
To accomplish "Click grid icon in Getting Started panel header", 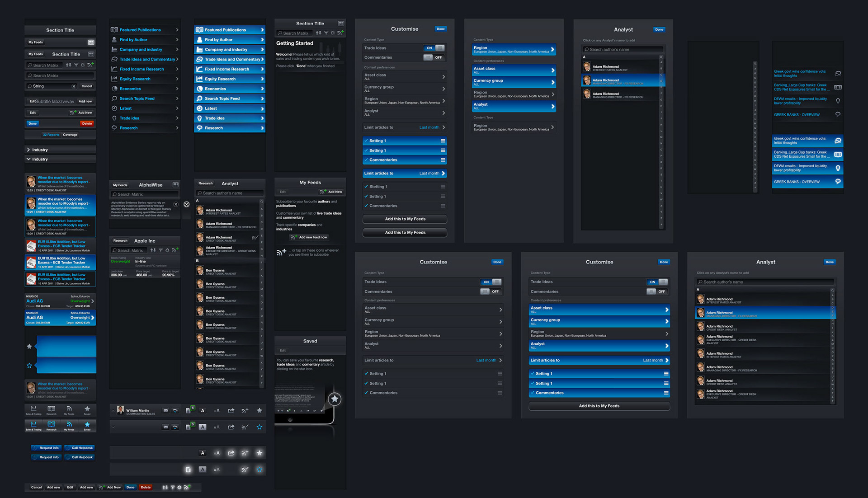I will point(341,23).
